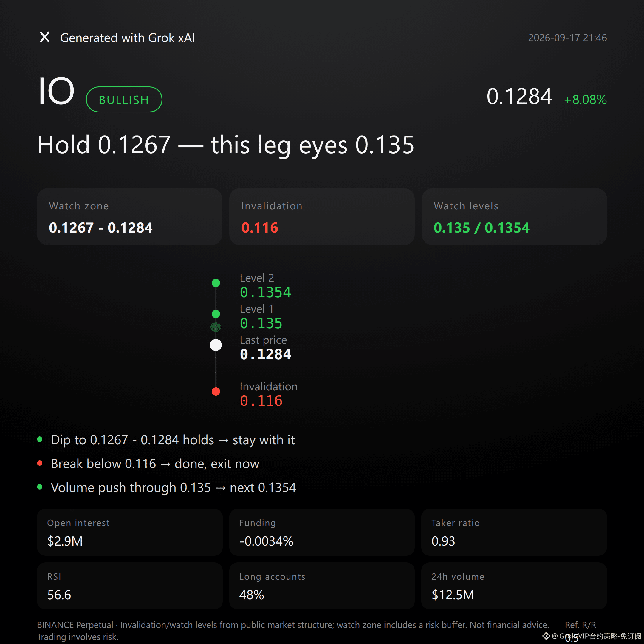Click the Binance logo icon in watermark
Screen dimensions: 644x644
point(546,636)
